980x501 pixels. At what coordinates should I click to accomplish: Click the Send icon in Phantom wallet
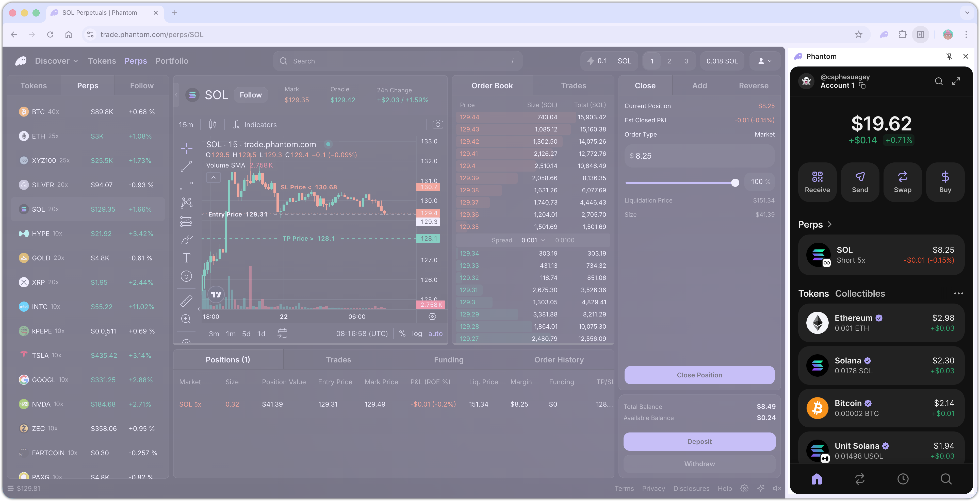pyautogui.click(x=860, y=182)
